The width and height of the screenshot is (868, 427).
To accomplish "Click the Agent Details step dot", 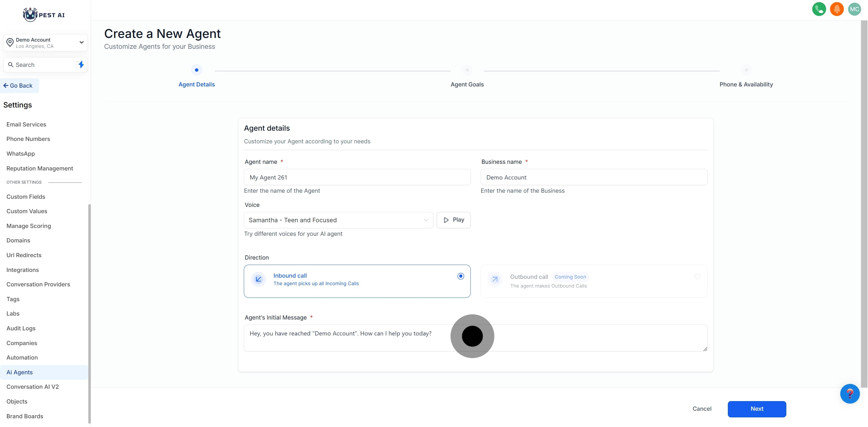I will click(x=197, y=70).
